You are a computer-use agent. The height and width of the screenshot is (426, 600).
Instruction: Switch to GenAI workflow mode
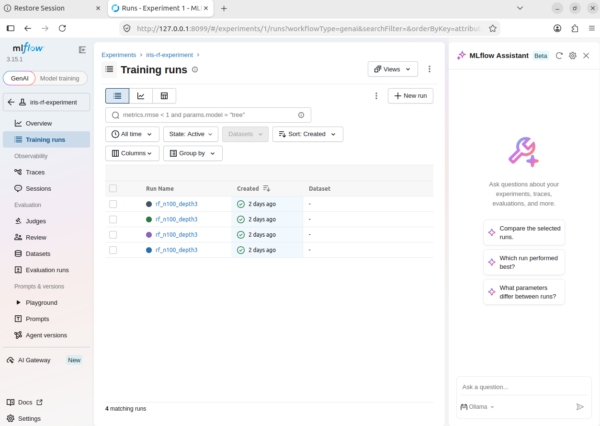point(20,78)
